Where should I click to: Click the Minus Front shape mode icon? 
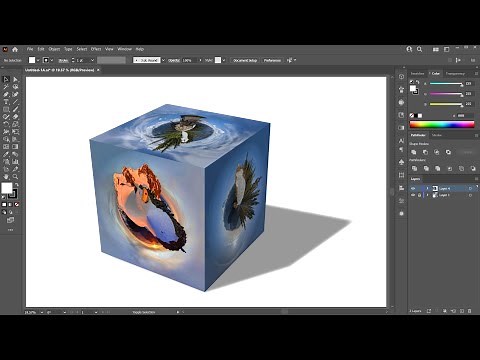pos(425,152)
